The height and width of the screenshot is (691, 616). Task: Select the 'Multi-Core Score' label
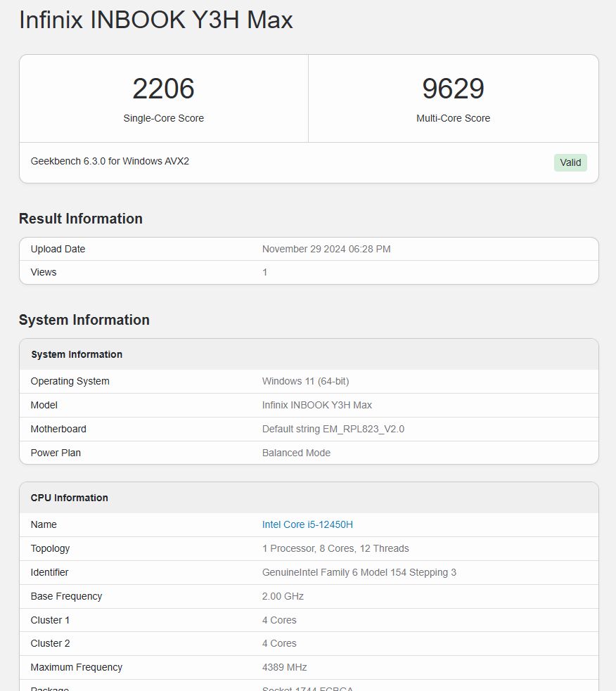454,118
